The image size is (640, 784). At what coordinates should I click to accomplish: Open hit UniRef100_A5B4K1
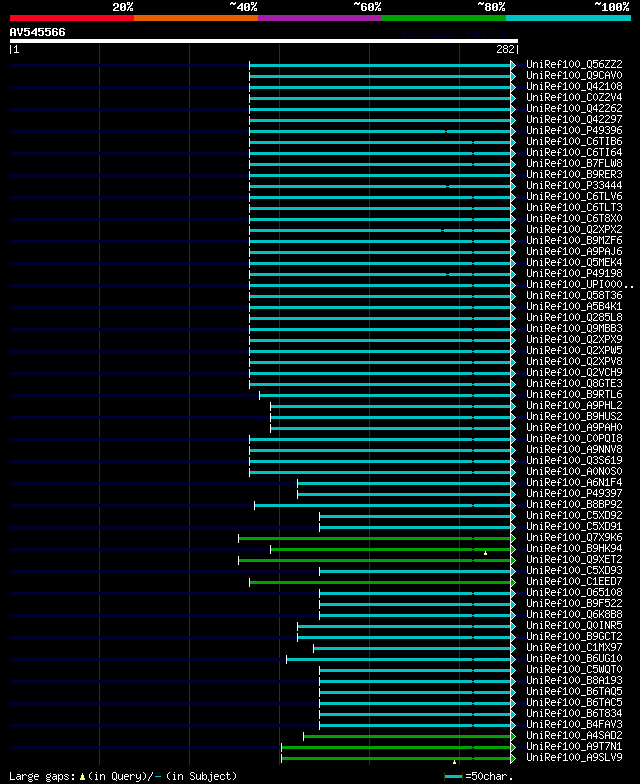[574, 306]
